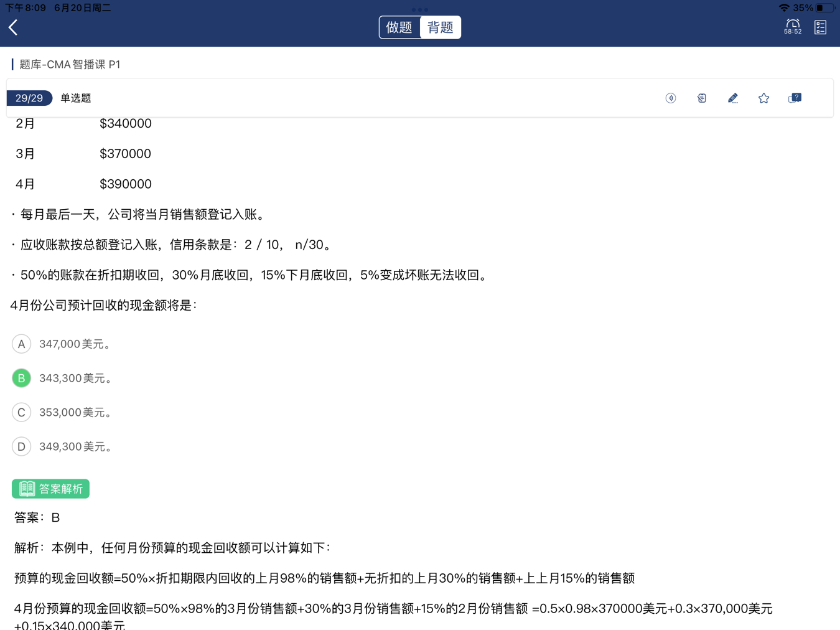840x630 pixels.
Task: Tap the 单选题 question type label
Action: click(76, 98)
